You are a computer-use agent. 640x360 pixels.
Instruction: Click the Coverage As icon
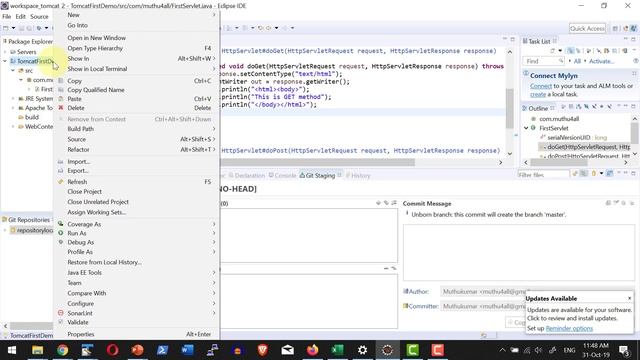coord(61,224)
